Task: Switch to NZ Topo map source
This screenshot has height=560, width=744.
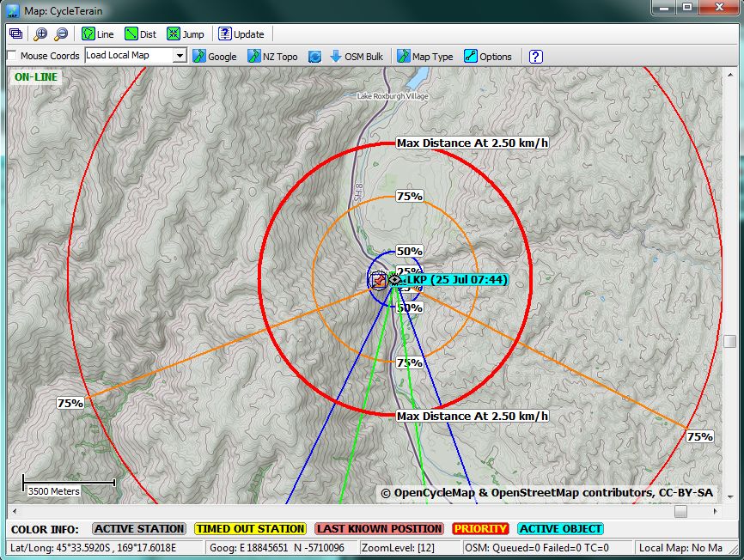Action: coord(273,57)
